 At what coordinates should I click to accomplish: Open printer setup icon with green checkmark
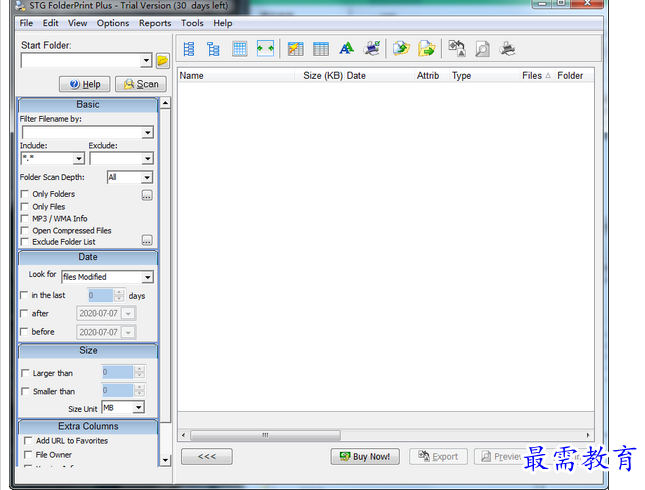point(371,49)
